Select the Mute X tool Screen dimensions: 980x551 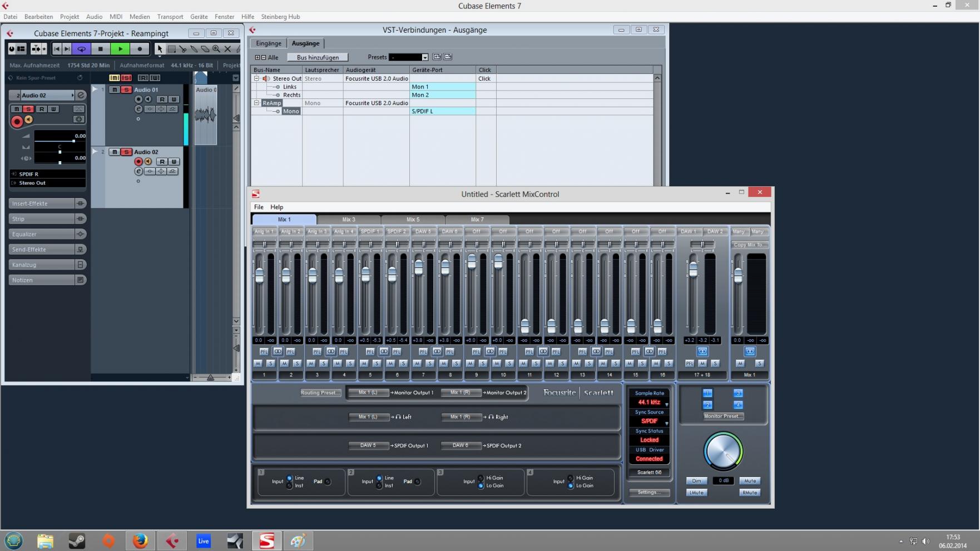[x=227, y=49]
